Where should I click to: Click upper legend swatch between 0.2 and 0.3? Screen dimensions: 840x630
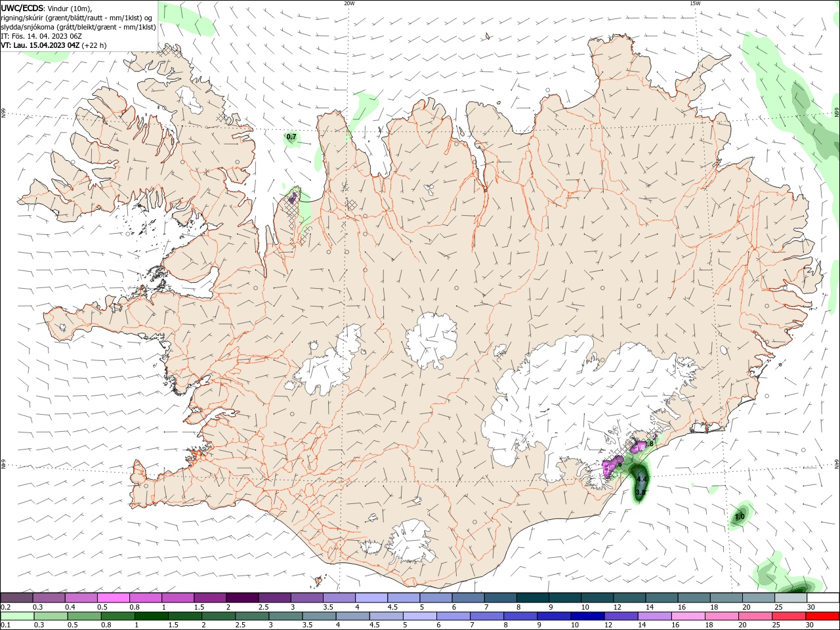pyautogui.click(x=16, y=598)
